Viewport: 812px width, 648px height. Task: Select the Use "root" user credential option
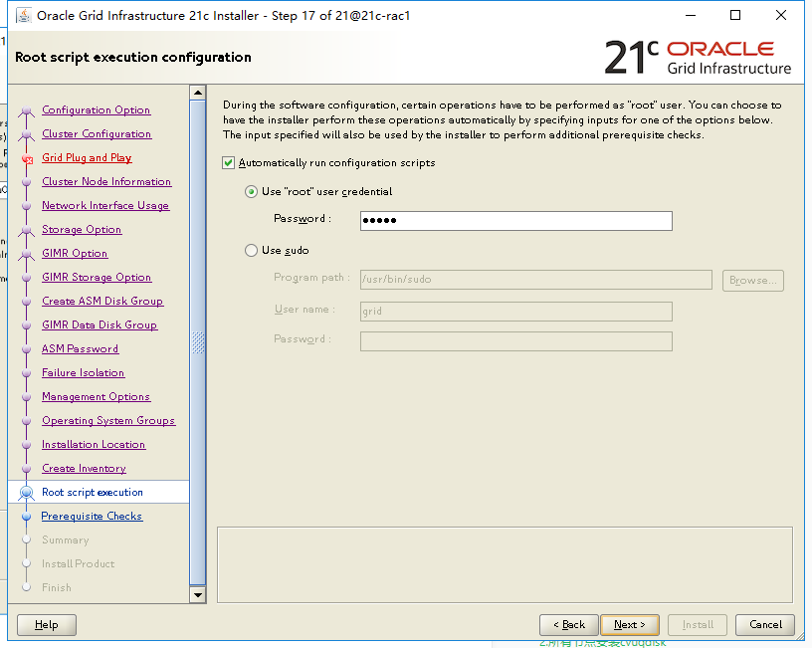pos(251,192)
